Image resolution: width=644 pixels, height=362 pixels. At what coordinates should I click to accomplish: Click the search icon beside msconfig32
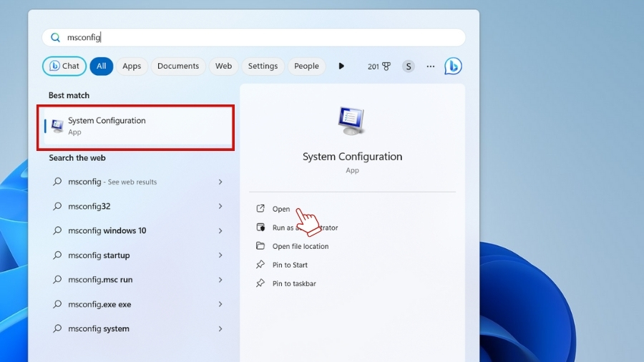pos(57,206)
